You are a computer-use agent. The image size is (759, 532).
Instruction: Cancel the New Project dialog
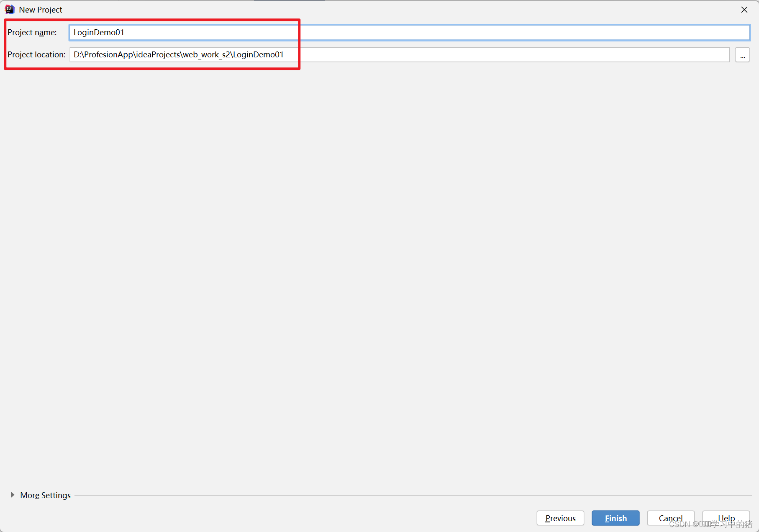pos(671,518)
